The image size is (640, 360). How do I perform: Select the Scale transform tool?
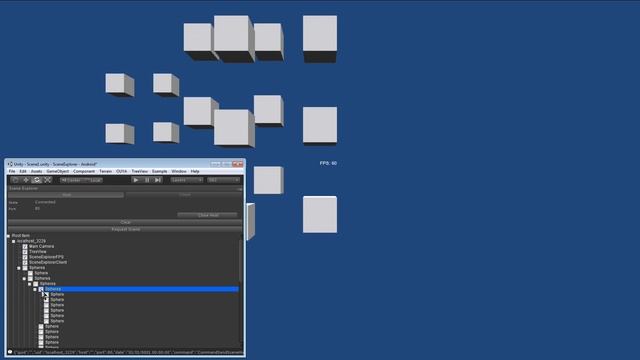coord(47,180)
